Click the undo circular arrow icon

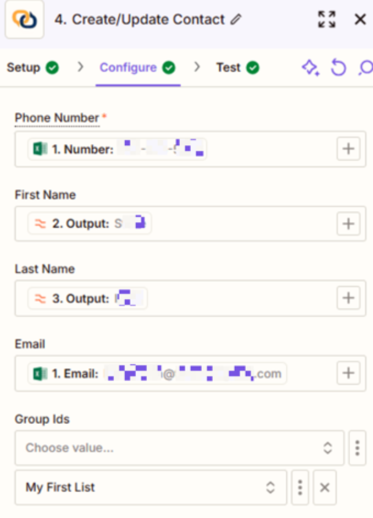[x=338, y=68]
